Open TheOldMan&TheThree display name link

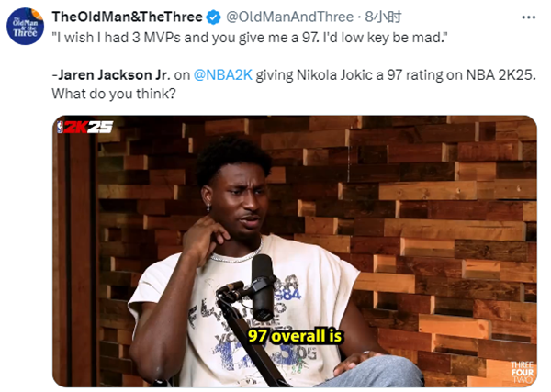[x=128, y=17]
